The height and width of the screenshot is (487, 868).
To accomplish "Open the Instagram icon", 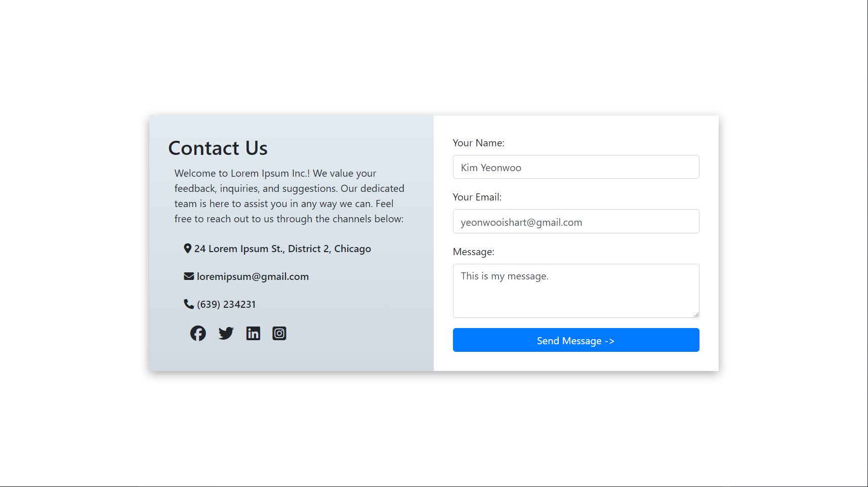I will pos(279,333).
